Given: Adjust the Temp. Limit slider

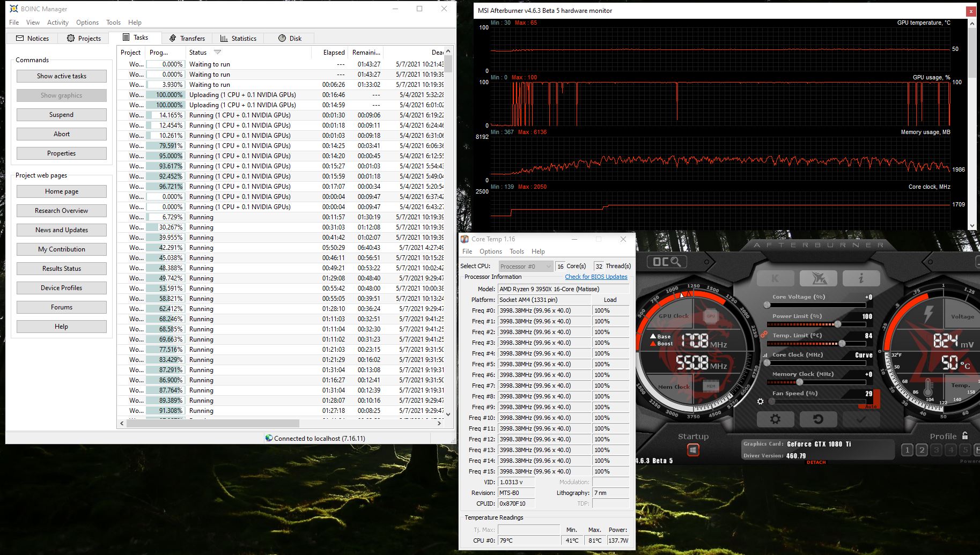Looking at the screenshot, I should click(816, 344).
